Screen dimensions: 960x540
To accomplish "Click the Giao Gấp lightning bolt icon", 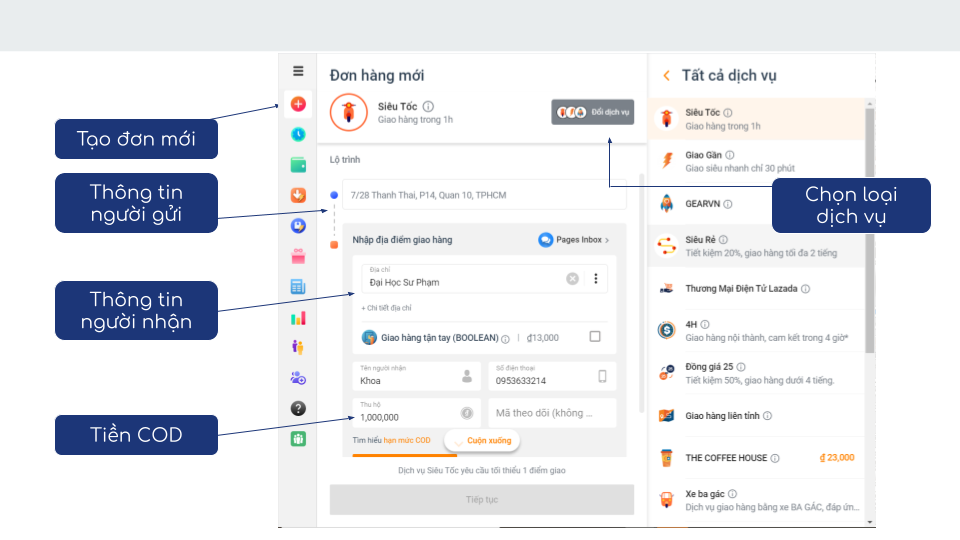I will 667,161.
